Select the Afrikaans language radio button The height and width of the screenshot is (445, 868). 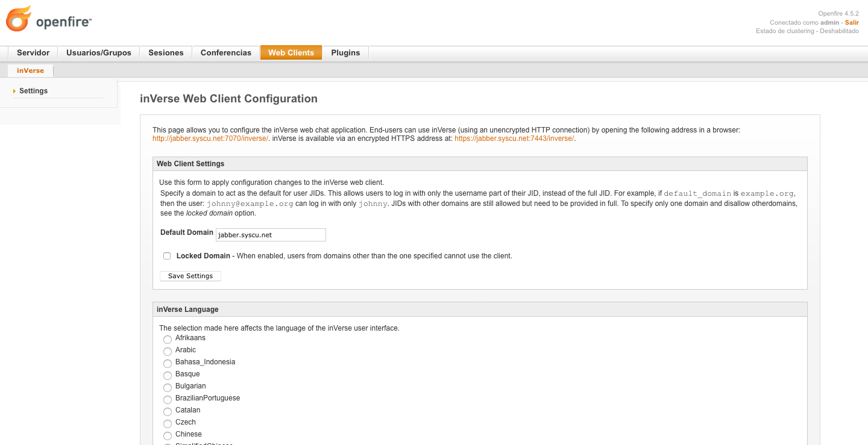point(168,339)
